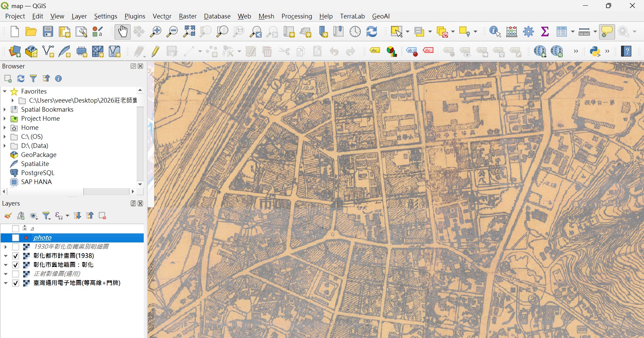This screenshot has width=644, height=338.
Task: Open the Style Manager icon
Action: coord(98,32)
